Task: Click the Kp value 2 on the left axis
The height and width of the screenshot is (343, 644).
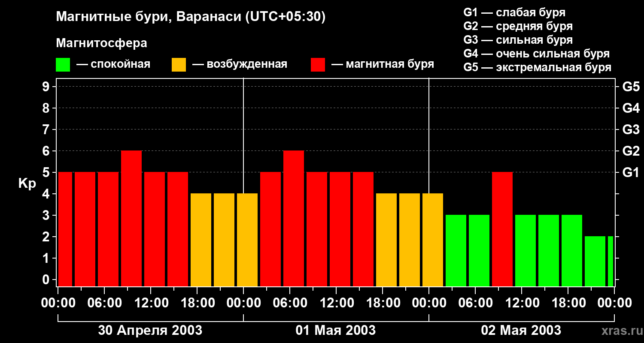Action: pyautogui.click(x=47, y=237)
